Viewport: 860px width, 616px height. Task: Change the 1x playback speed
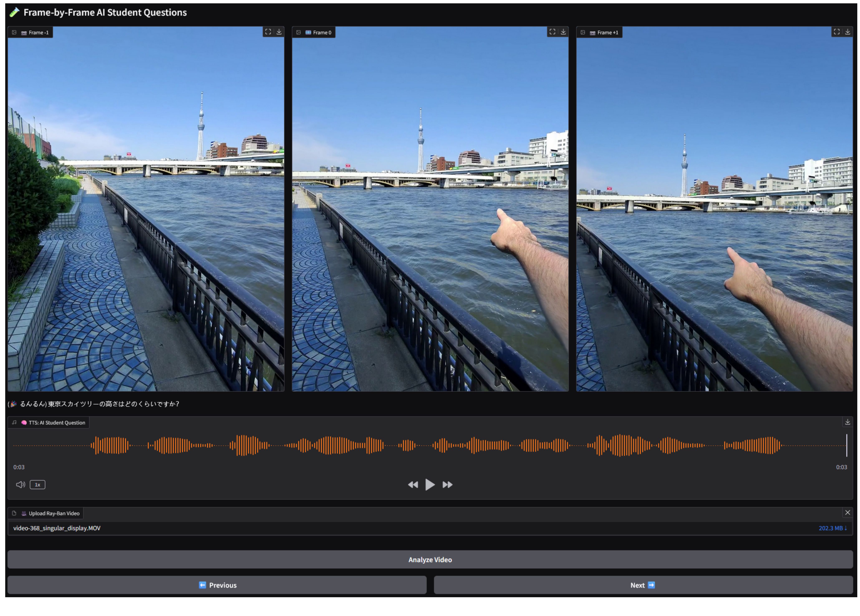coord(38,485)
